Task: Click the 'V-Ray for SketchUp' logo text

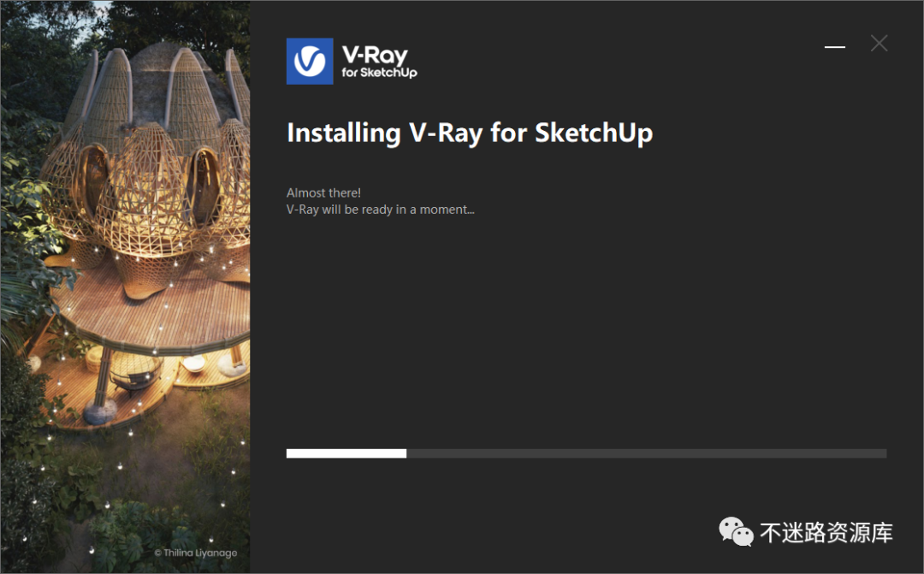Action: tap(380, 62)
